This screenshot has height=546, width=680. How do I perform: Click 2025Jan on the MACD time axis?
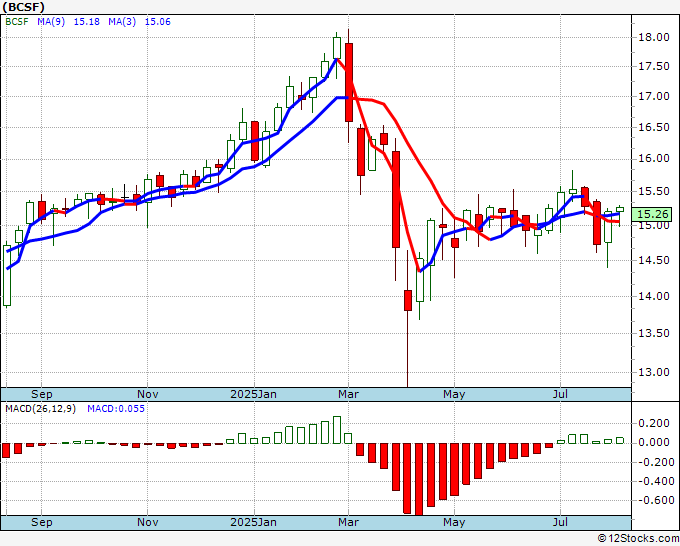click(x=253, y=522)
